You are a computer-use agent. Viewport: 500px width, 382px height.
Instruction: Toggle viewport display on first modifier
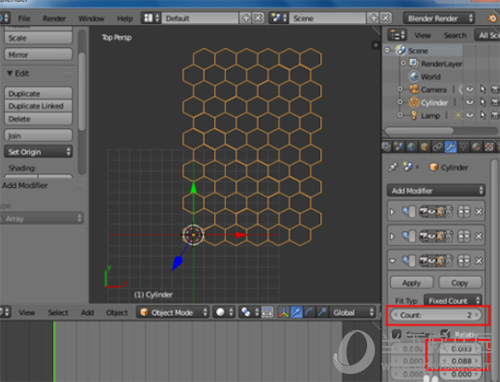point(432,211)
